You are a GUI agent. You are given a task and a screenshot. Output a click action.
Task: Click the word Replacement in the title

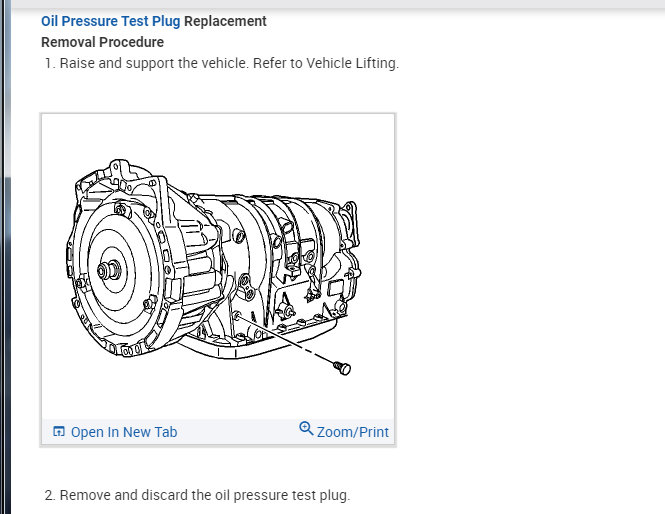click(x=225, y=21)
